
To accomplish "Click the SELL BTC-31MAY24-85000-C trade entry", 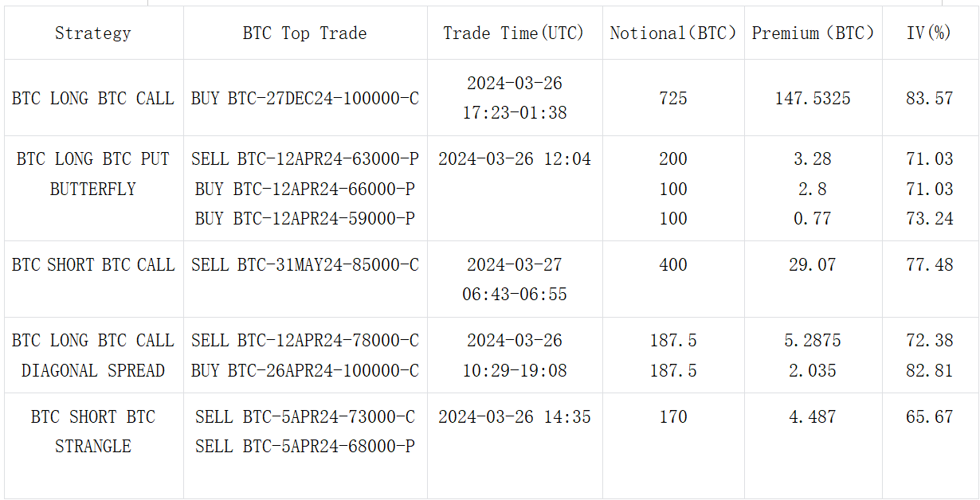I will [304, 265].
